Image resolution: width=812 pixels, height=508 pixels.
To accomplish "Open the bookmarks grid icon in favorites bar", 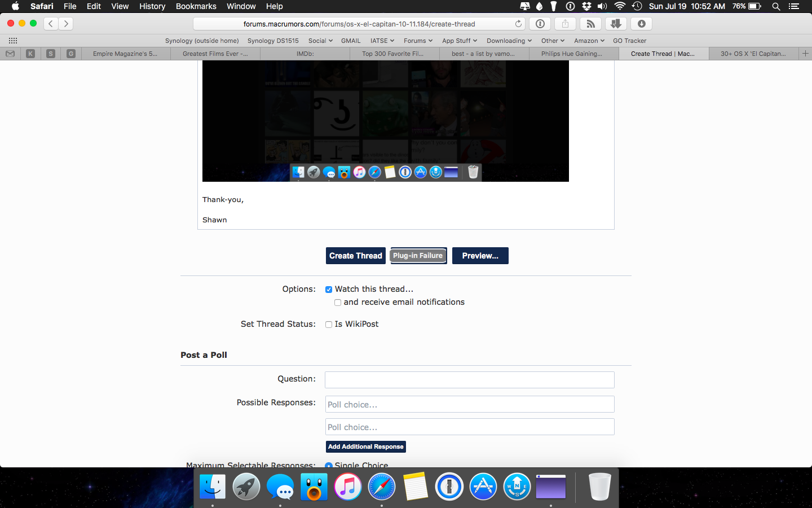I will tap(13, 41).
